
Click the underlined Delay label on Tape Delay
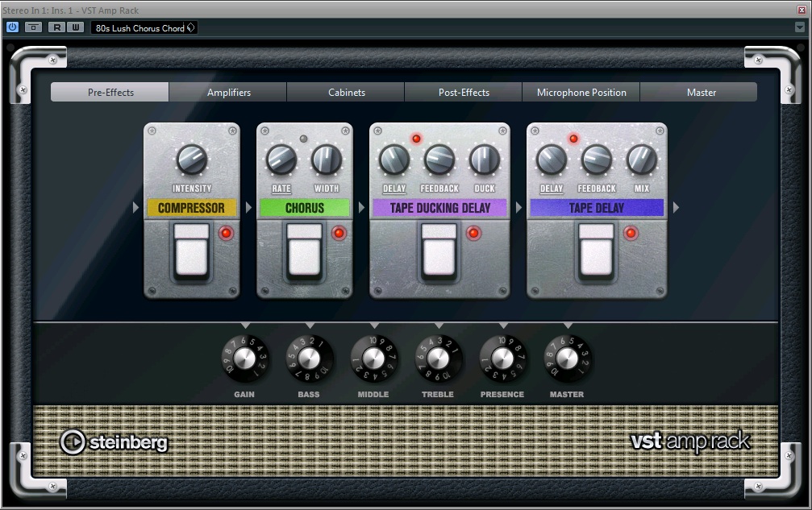pos(552,189)
